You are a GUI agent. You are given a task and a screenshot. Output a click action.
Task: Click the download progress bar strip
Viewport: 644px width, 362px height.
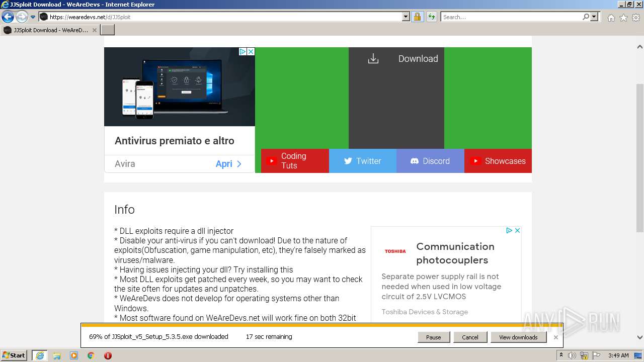click(321, 325)
